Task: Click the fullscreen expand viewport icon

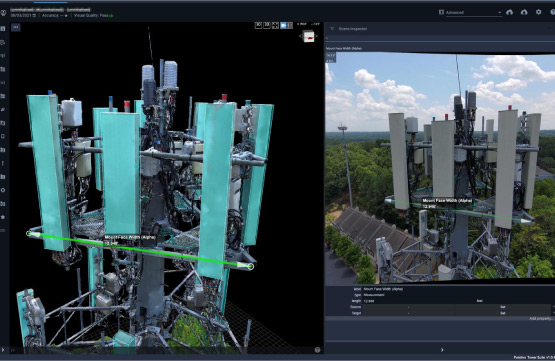Action: tap(275, 25)
